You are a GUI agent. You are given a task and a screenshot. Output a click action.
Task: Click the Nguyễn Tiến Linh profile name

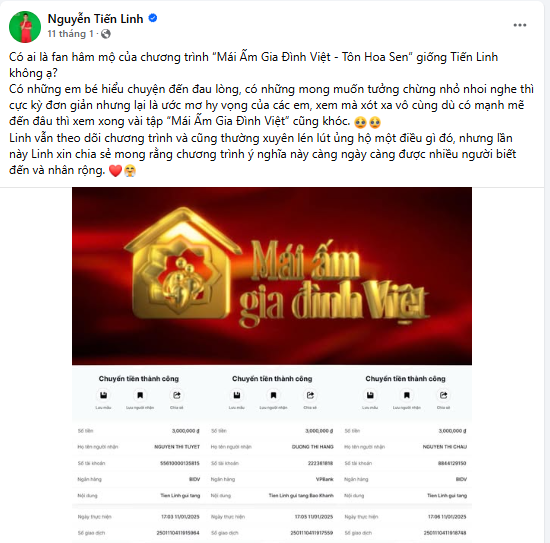click(x=95, y=19)
